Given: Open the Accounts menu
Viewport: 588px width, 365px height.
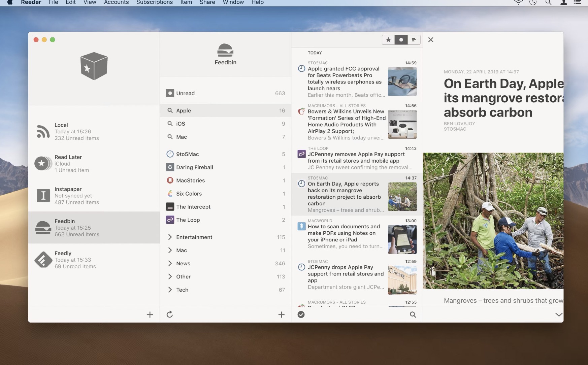Looking at the screenshot, I should (116, 3).
